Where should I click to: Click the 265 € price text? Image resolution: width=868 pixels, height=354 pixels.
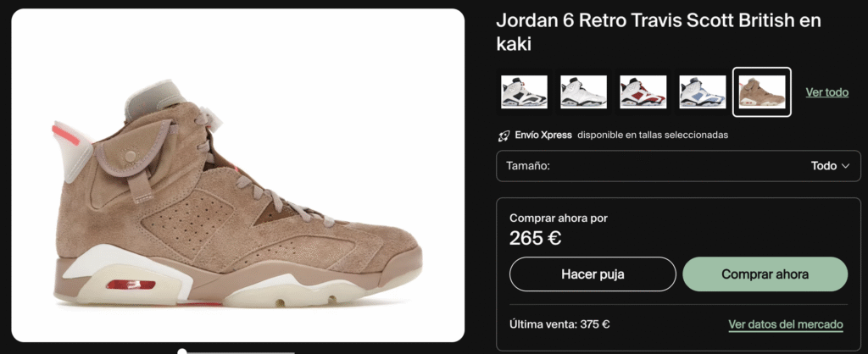[536, 238]
